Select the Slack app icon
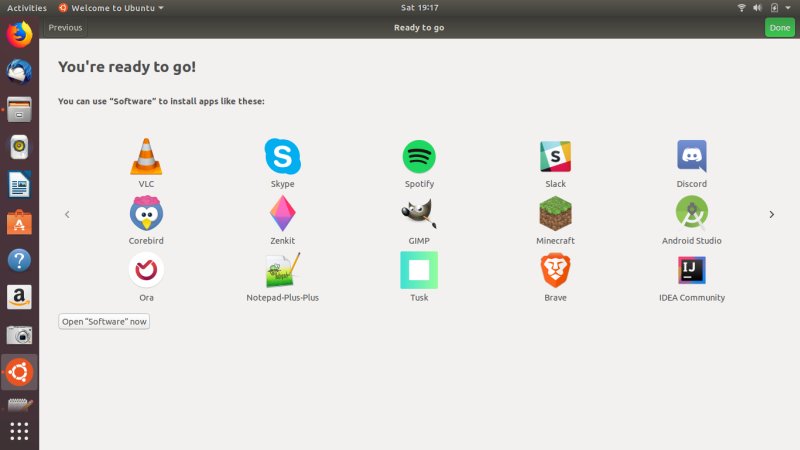This screenshot has height=450, width=800. pos(555,157)
